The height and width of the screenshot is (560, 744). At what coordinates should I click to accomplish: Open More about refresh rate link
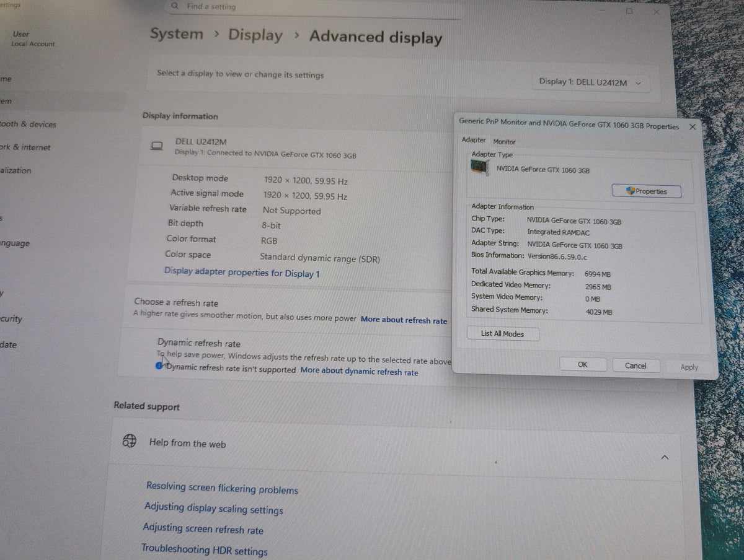pyautogui.click(x=404, y=320)
